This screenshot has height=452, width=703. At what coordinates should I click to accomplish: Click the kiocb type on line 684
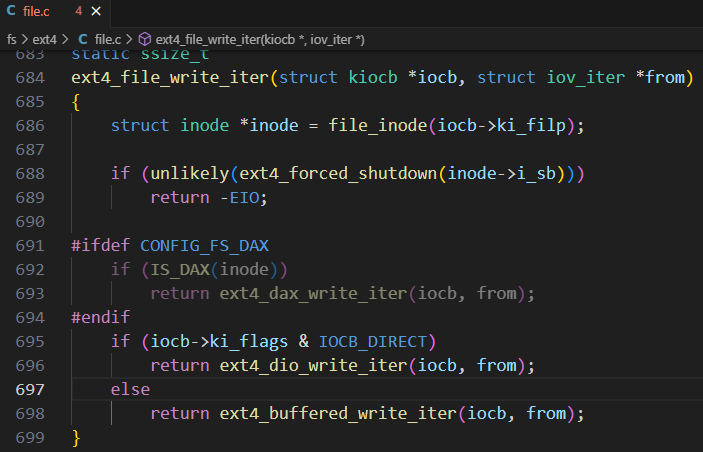pos(373,78)
